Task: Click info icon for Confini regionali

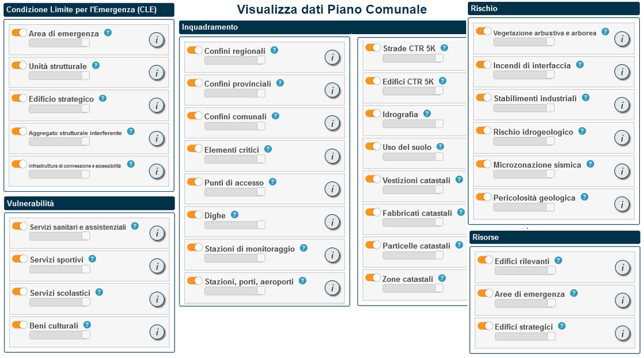Action: [x=332, y=57]
